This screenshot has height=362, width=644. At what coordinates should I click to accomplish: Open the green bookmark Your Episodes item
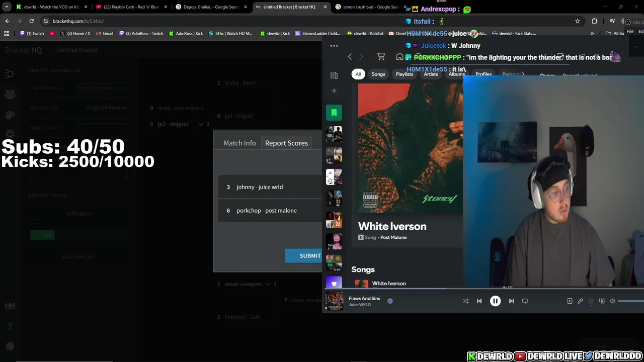click(x=334, y=113)
